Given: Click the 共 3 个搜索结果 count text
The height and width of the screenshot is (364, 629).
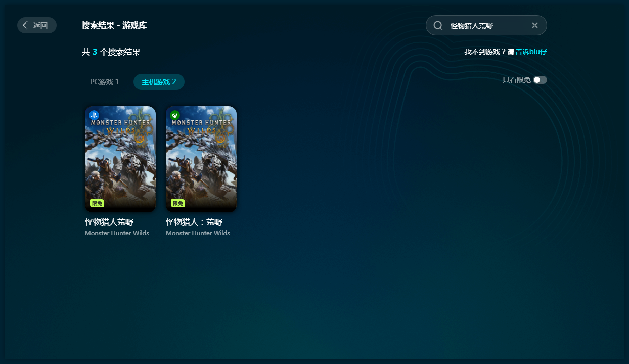Looking at the screenshot, I should 111,52.
